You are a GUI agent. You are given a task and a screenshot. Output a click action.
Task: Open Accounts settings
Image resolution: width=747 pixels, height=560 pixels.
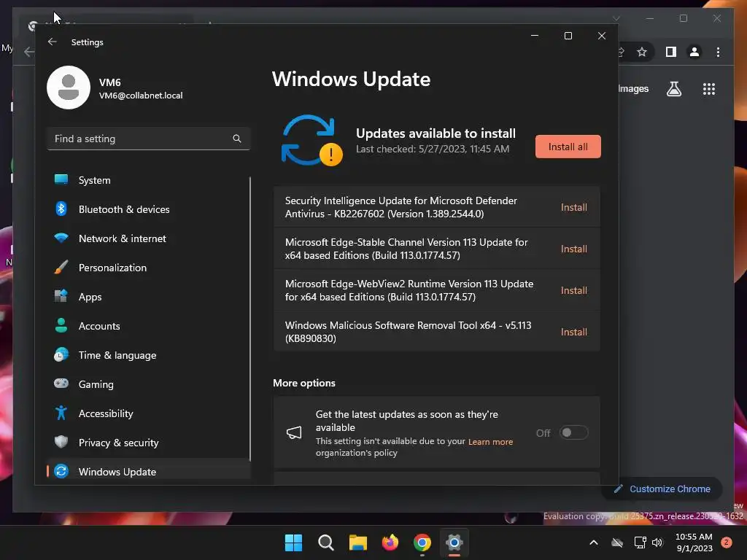[x=148, y=326]
